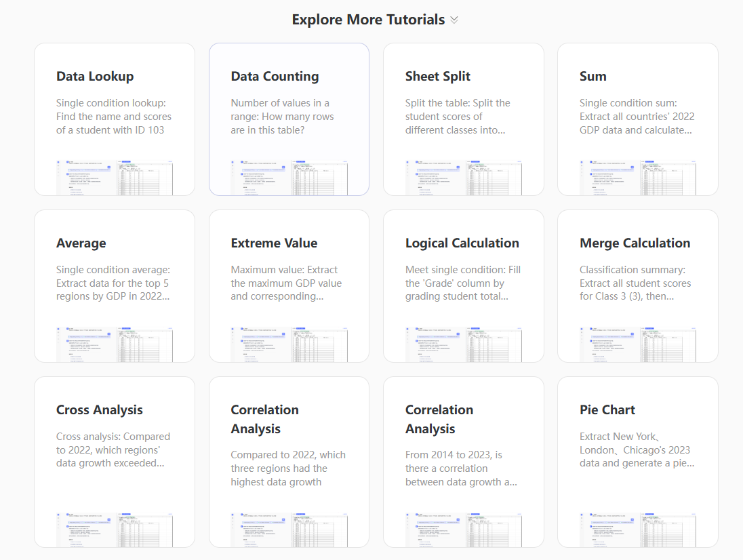
Task: Open the Sheet Split tutorial card
Action: tap(463, 119)
